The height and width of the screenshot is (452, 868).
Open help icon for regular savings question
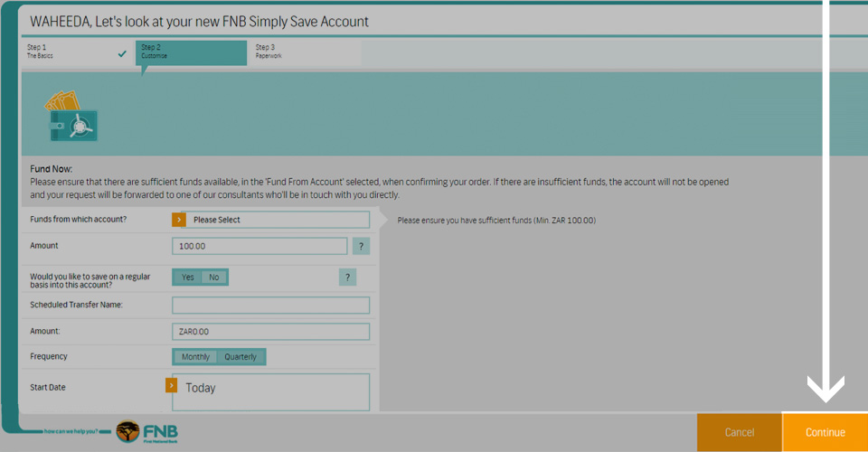pyautogui.click(x=347, y=278)
